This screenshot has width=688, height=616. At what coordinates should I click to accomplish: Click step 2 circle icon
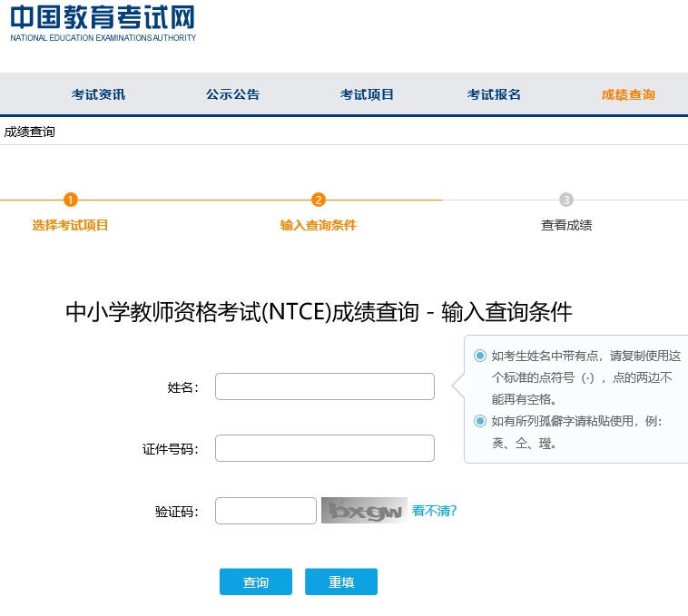tap(319, 200)
